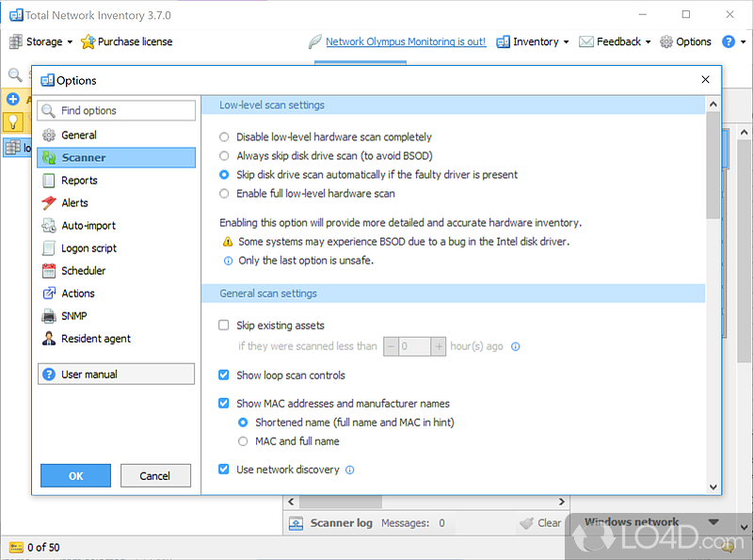
Task: Select the Scanner category icon
Action: click(49, 157)
